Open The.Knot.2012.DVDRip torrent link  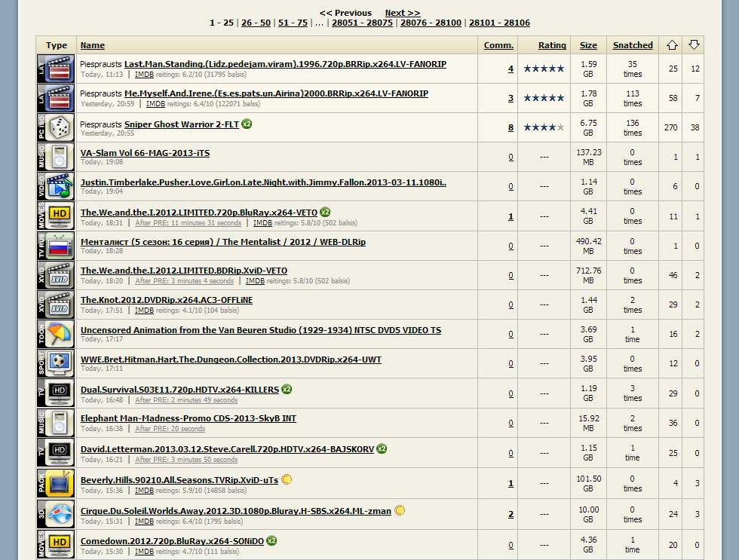pos(167,300)
